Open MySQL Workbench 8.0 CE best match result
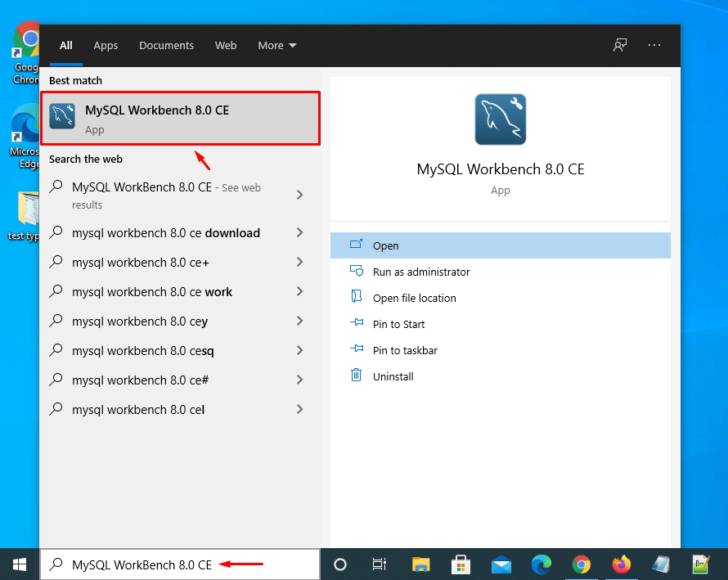Screen dimensions: 728x580 pos(180,119)
